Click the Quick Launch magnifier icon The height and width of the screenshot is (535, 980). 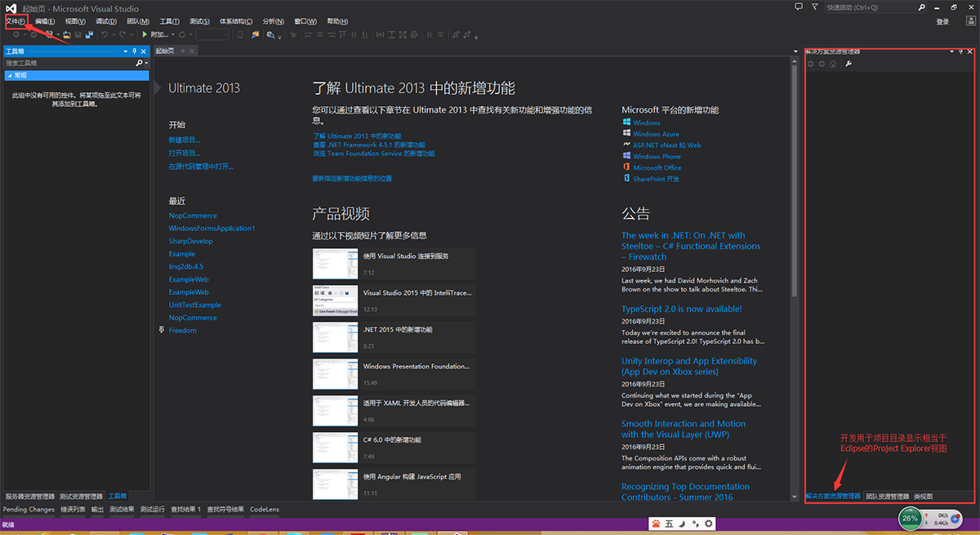point(922,7)
